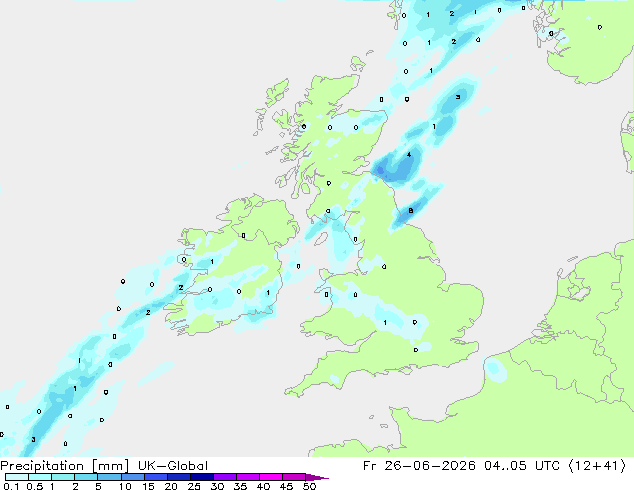634x490 pixels.
Task: Select the 35–40 mm legend color swatch
Action: click(248, 477)
